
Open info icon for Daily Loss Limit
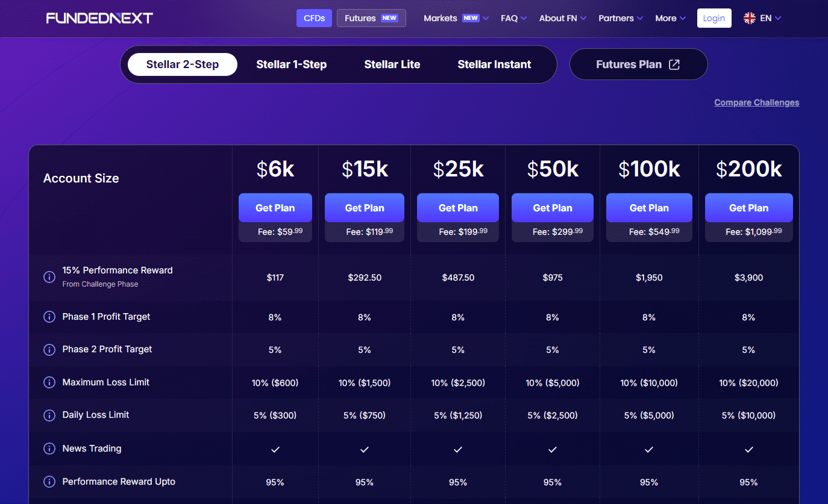tap(49, 415)
